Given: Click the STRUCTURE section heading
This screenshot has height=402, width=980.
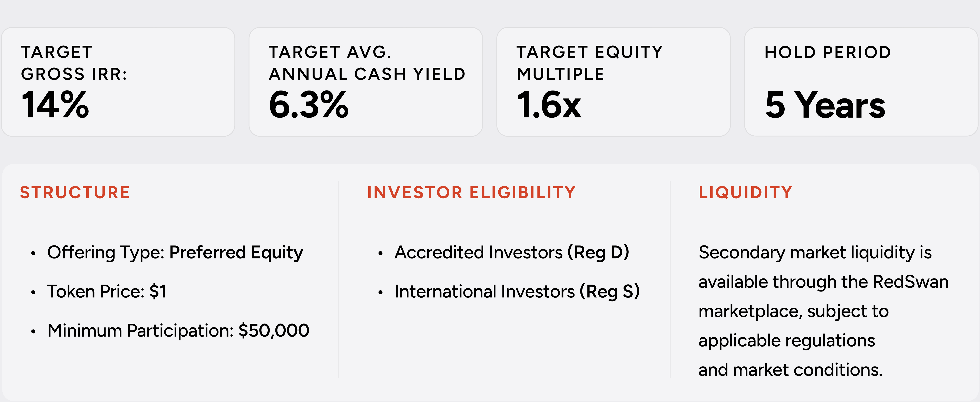Looking at the screenshot, I should [75, 192].
